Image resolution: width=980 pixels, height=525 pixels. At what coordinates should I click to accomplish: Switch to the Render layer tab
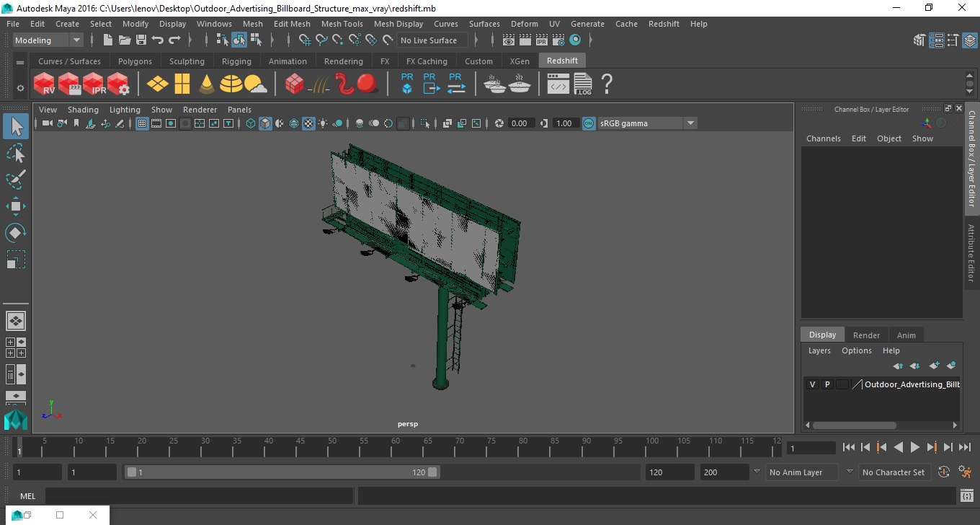click(x=866, y=335)
